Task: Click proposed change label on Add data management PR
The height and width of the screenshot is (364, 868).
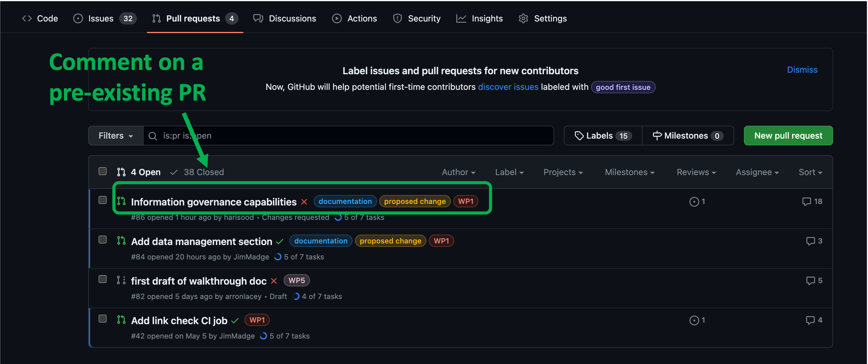Action: click(x=391, y=241)
